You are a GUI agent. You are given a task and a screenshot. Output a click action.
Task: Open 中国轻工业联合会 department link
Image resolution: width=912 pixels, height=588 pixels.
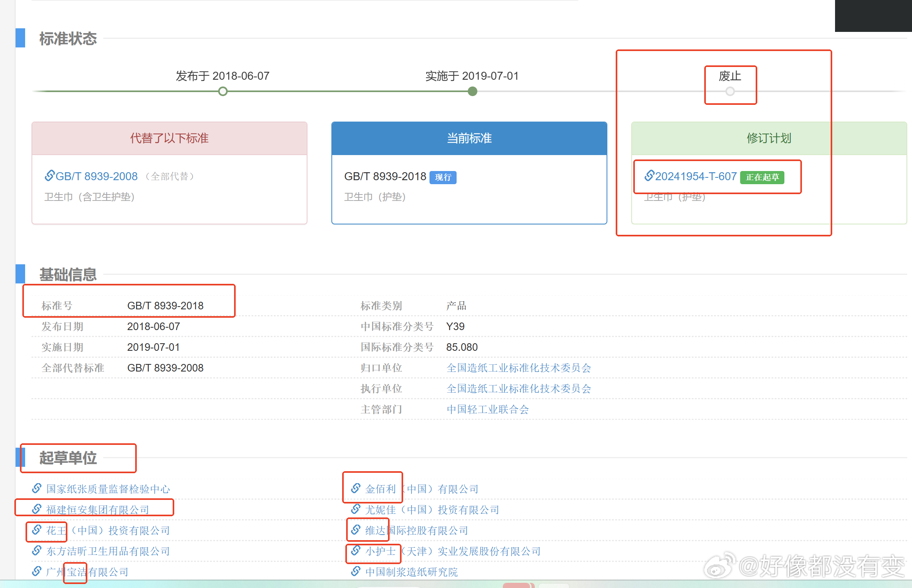(487, 409)
